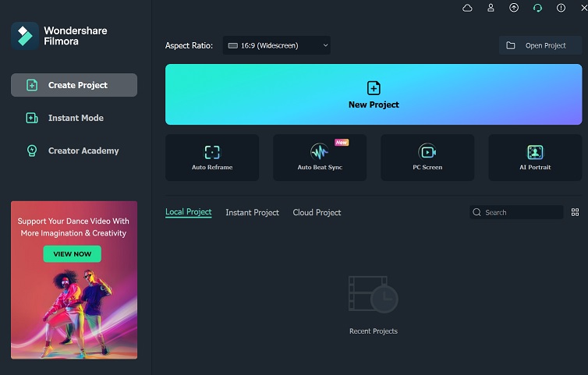This screenshot has height=375, width=588.
Task: Open the cloud storage icon in the title bar
Action: 467,8
